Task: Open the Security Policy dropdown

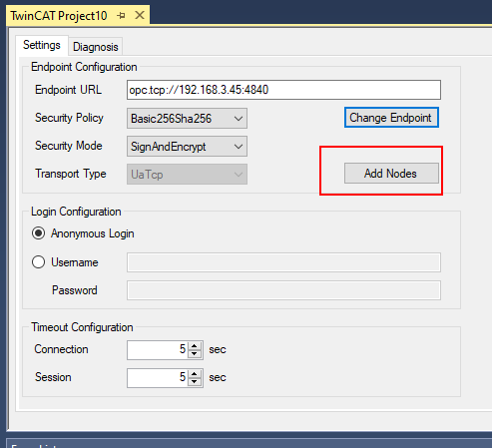Action: click(x=187, y=118)
